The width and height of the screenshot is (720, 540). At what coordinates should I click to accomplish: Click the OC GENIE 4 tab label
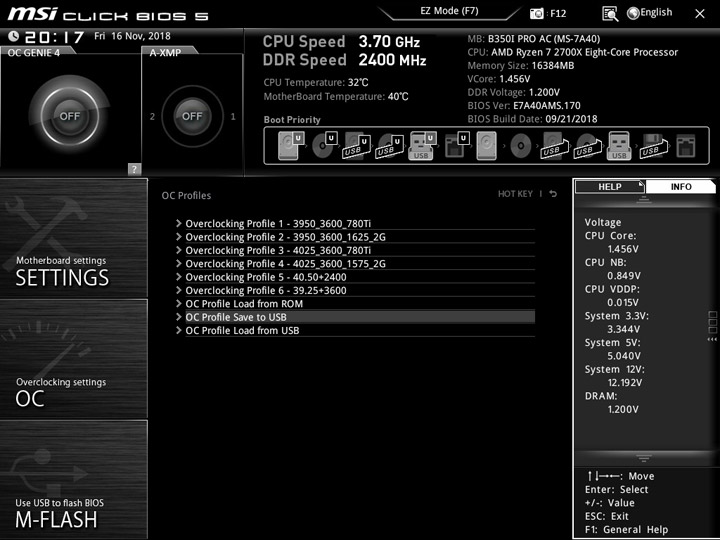coord(34,52)
